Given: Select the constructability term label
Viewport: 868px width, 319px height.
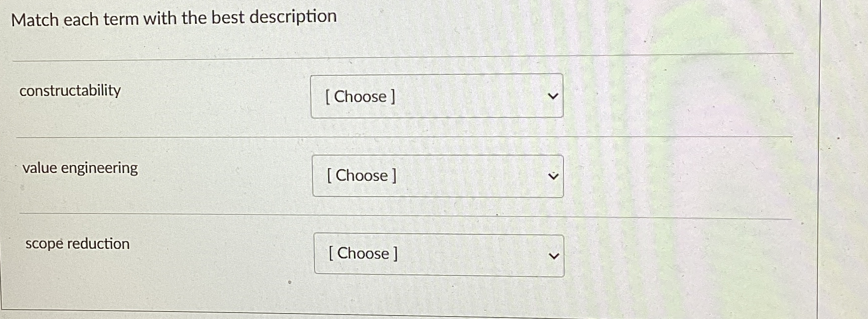Looking at the screenshot, I should (70, 91).
